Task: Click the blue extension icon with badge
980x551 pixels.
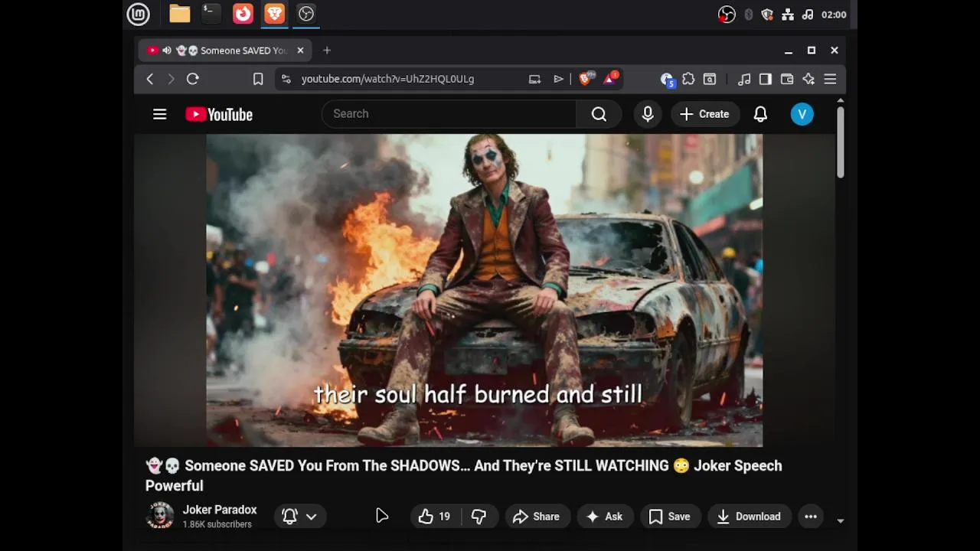Action: click(x=667, y=79)
